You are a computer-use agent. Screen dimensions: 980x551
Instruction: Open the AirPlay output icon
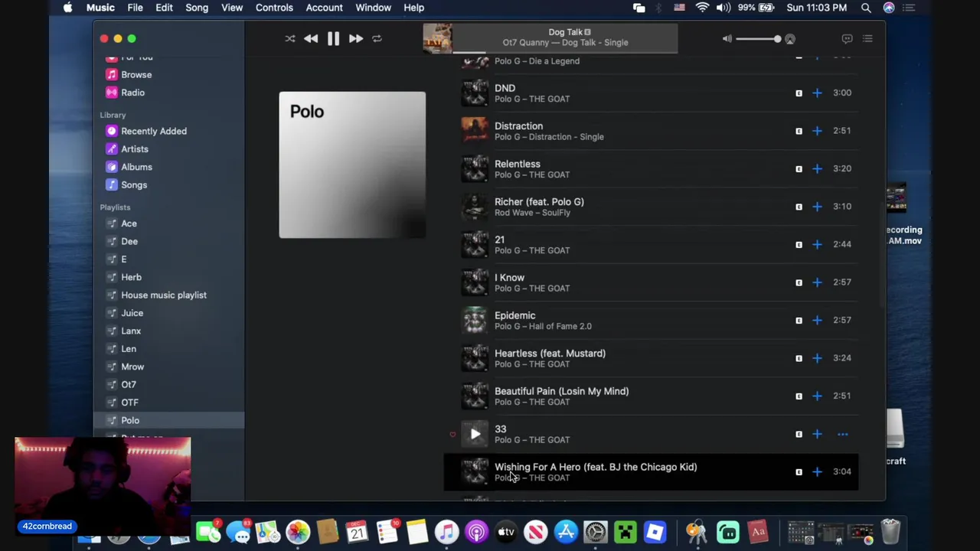[x=790, y=39]
